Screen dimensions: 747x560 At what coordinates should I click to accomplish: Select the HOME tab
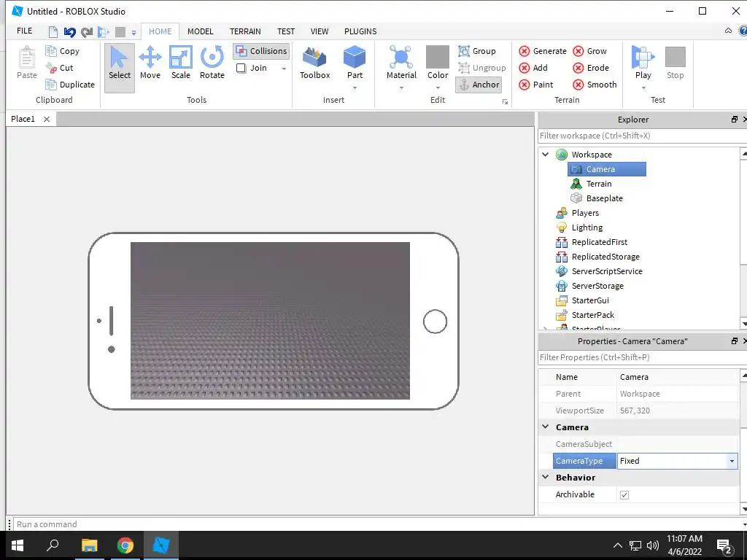pos(160,31)
